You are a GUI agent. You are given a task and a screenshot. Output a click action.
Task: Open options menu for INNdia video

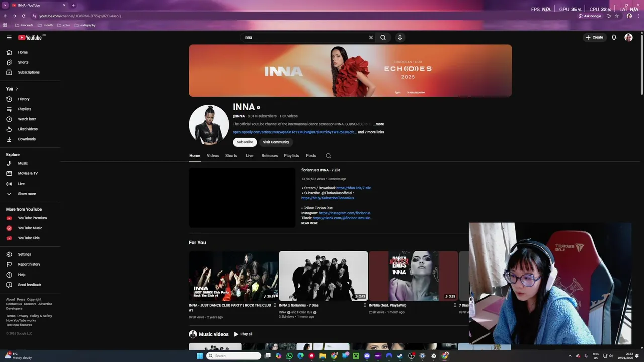pyautogui.click(x=455, y=305)
